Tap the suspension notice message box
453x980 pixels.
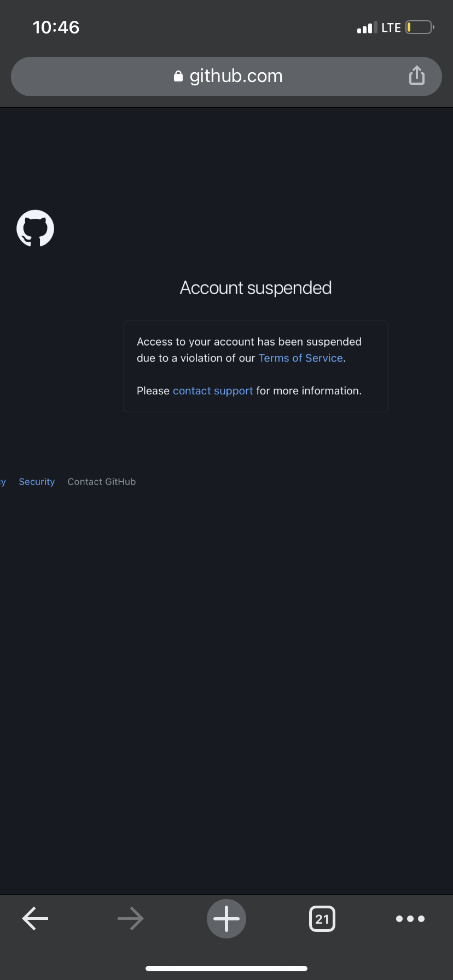[255, 366]
